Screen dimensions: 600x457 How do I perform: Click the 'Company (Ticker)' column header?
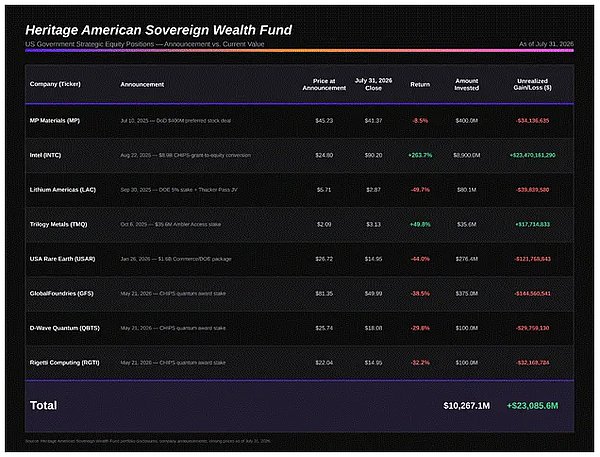[55, 84]
